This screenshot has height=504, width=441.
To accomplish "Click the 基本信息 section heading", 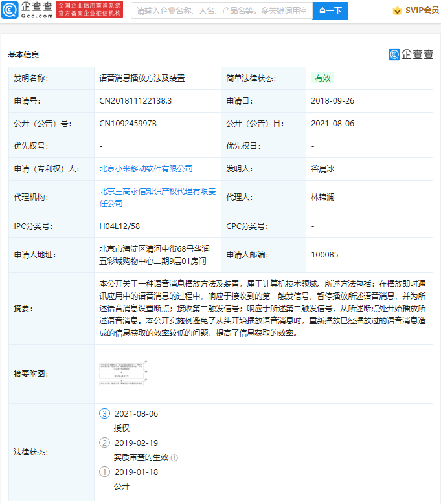I will (x=23, y=55).
